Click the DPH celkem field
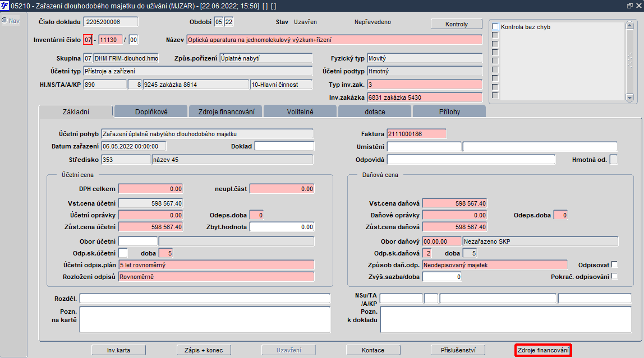 pyautogui.click(x=151, y=189)
